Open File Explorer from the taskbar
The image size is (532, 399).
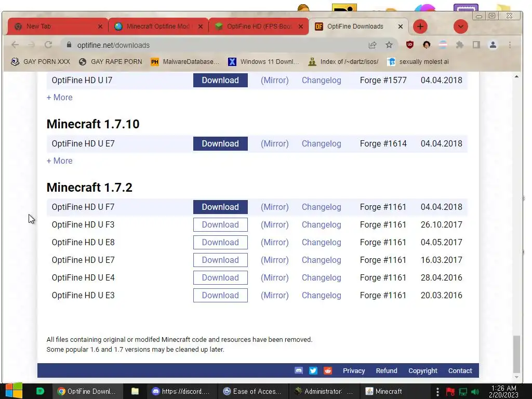[135, 391]
